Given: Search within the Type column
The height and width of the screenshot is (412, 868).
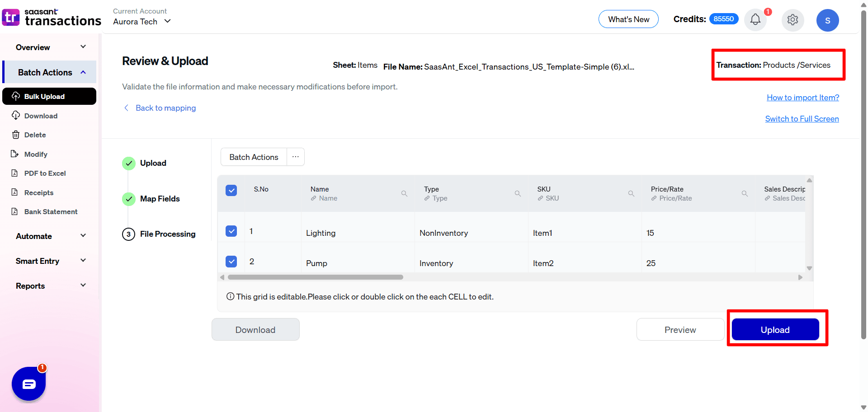Looking at the screenshot, I should click(518, 193).
